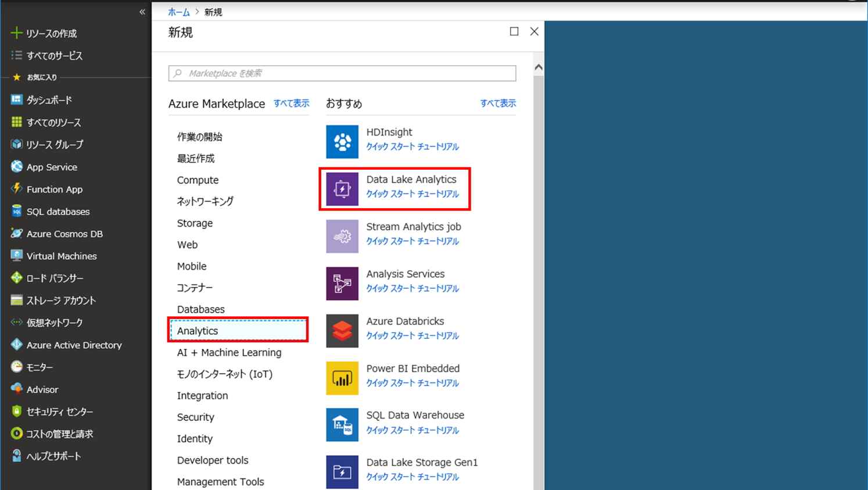
Task: Click the Function App lightning icon
Action: pos(16,189)
